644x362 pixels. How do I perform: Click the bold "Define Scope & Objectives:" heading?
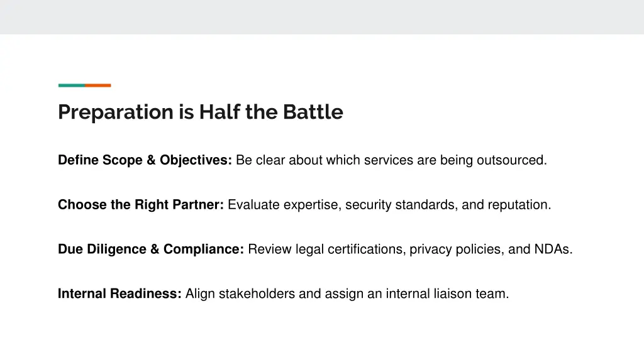[145, 160]
